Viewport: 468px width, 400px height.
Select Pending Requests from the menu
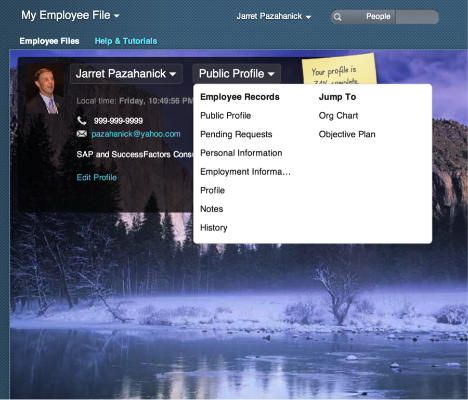[x=236, y=134]
